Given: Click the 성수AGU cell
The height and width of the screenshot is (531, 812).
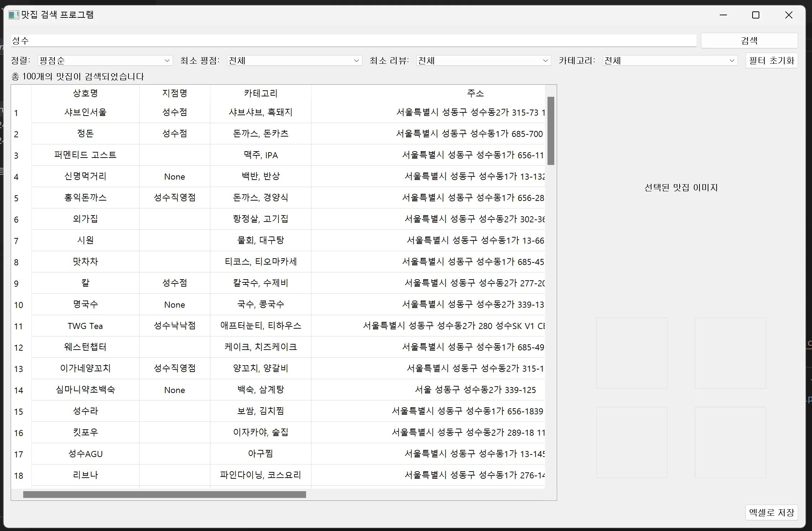Looking at the screenshot, I should (x=85, y=454).
